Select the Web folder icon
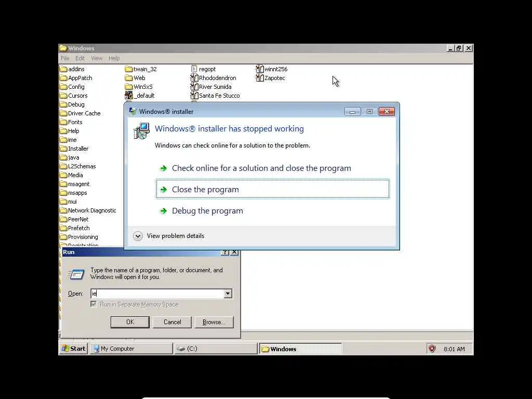Image resolution: width=532 pixels, height=399 pixels. [129, 78]
